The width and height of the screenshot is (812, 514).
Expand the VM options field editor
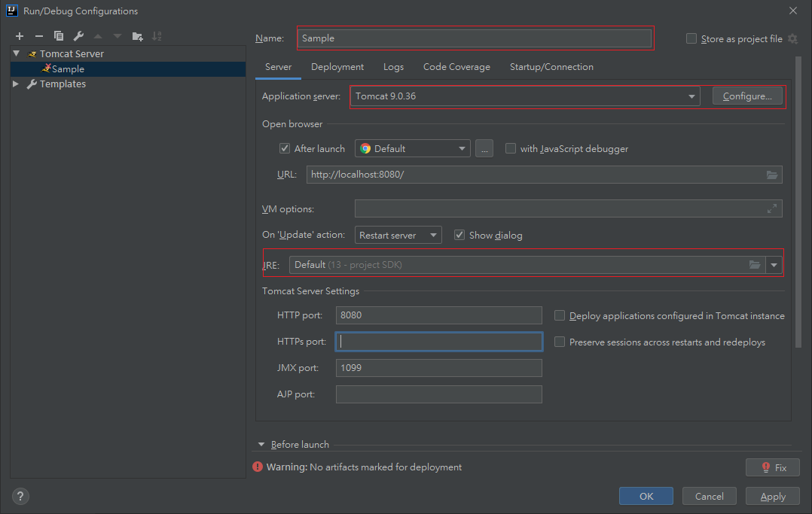pos(771,208)
